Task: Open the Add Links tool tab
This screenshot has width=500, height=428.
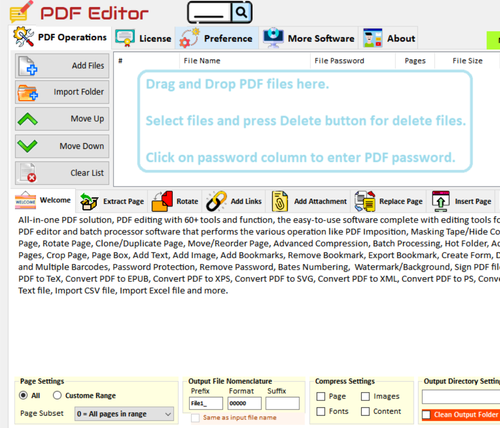Action: coord(234,201)
